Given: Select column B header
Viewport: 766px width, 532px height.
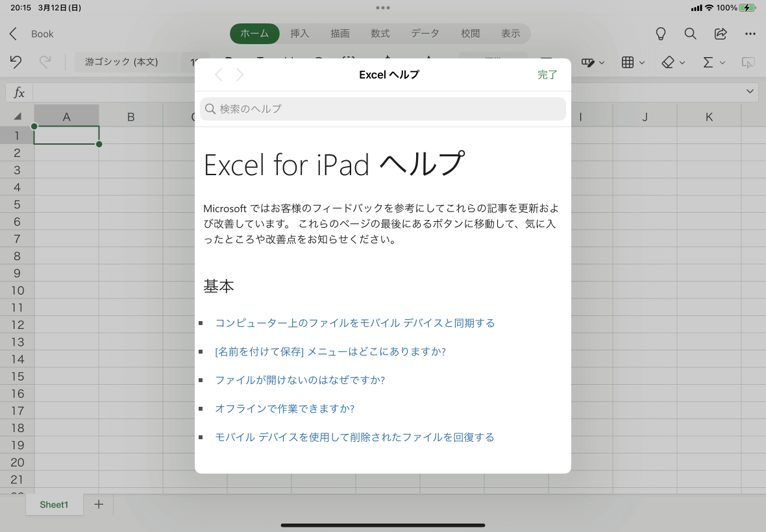Looking at the screenshot, I should click(x=131, y=117).
